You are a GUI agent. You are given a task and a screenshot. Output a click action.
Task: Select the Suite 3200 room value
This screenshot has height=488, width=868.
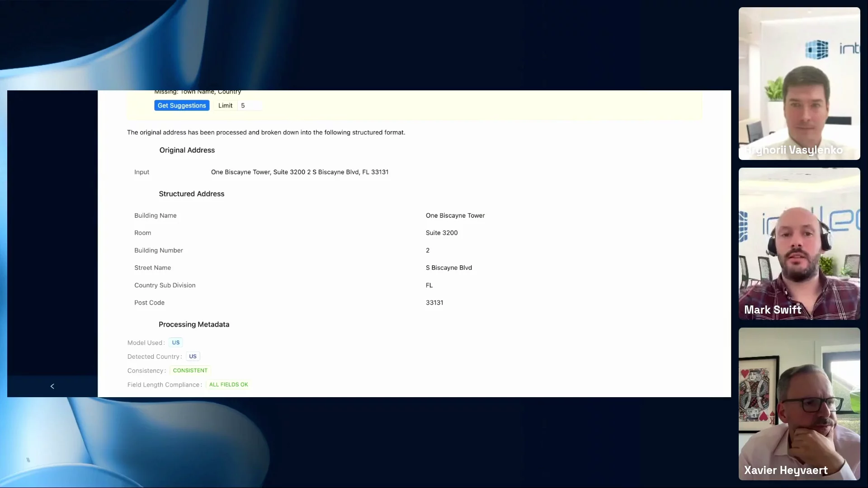(x=442, y=233)
